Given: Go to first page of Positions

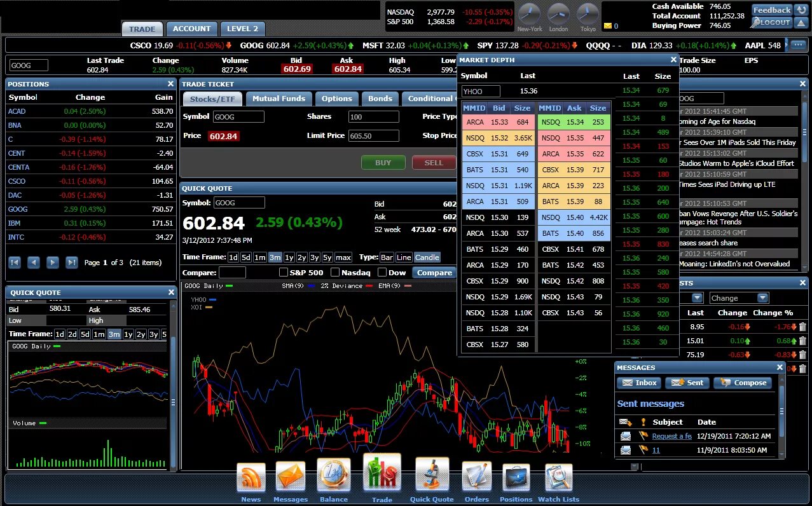Looking at the screenshot, I should [15, 262].
